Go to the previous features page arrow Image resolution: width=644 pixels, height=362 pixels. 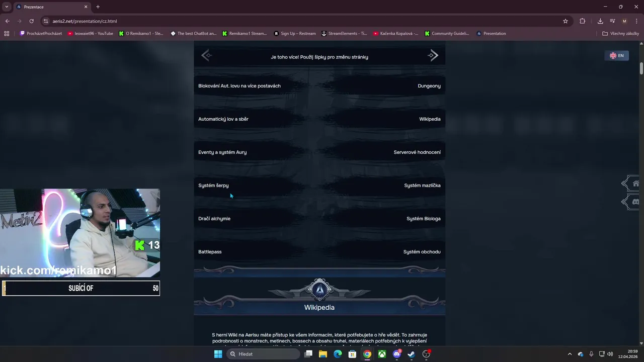pyautogui.click(x=206, y=55)
